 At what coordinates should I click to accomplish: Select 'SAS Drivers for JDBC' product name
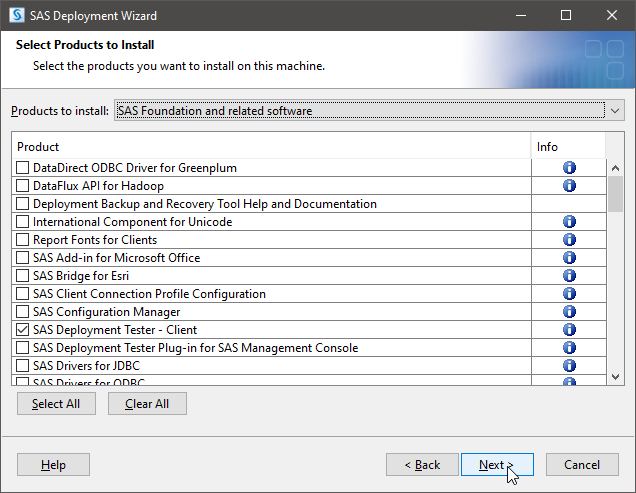point(86,366)
